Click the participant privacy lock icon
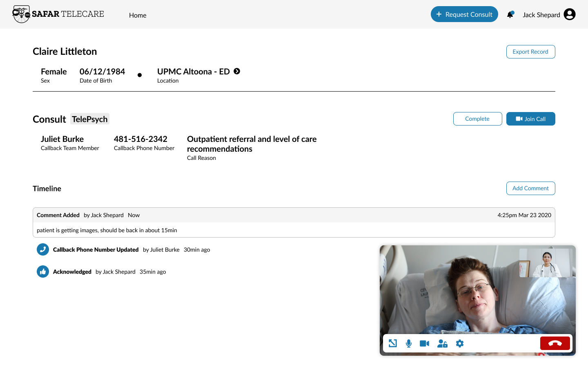This screenshot has height=368, width=588. (442, 343)
